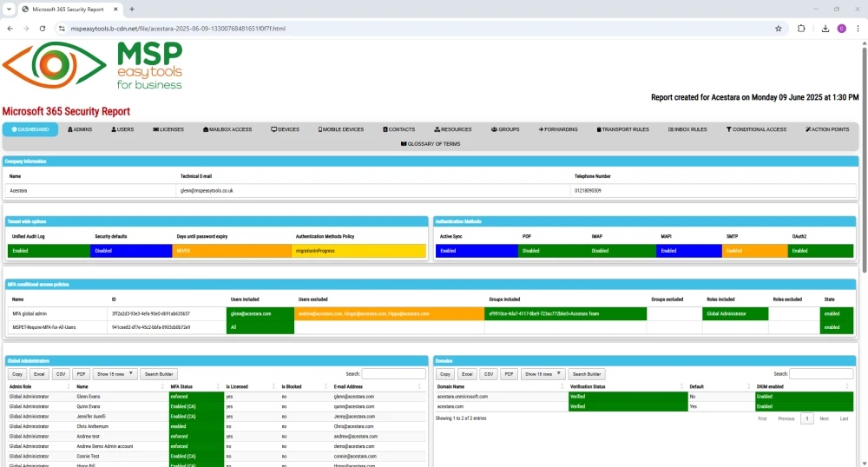Viewport: 868px width, 467px height.
Task: Open the tab search chevron in the top-left corner
Action: (9, 9)
